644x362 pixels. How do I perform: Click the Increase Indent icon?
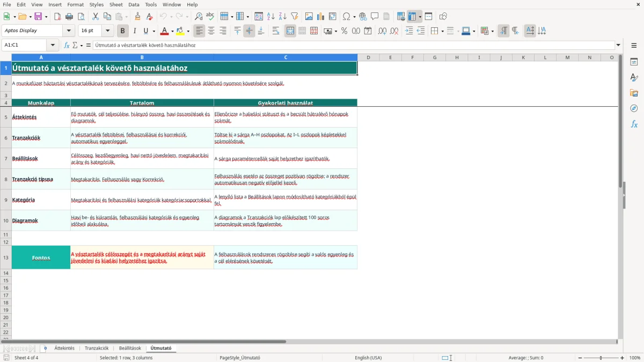pos(409,31)
